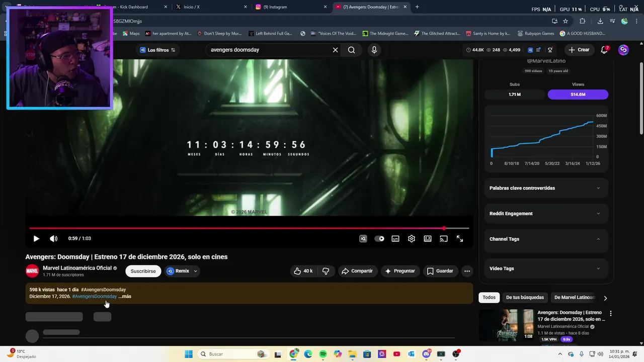The width and height of the screenshot is (644, 362).
Task: Expand Palabras clave controvertidas section
Action: click(x=546, y=188)
